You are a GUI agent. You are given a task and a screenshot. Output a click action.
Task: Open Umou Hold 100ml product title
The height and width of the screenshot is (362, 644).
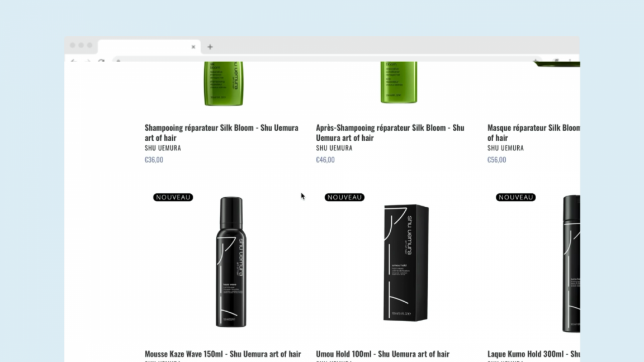click(382, 354)
